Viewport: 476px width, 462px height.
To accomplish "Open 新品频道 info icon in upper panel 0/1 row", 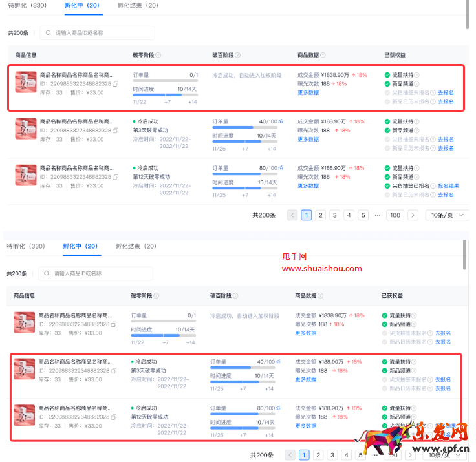I will [416, 84].
